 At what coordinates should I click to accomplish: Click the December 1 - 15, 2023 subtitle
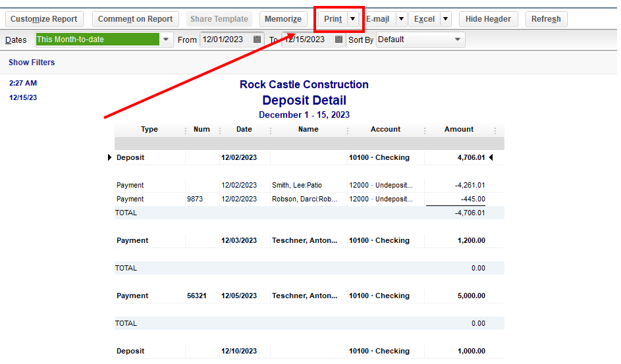pyautogui.click(x=304, y=115)
